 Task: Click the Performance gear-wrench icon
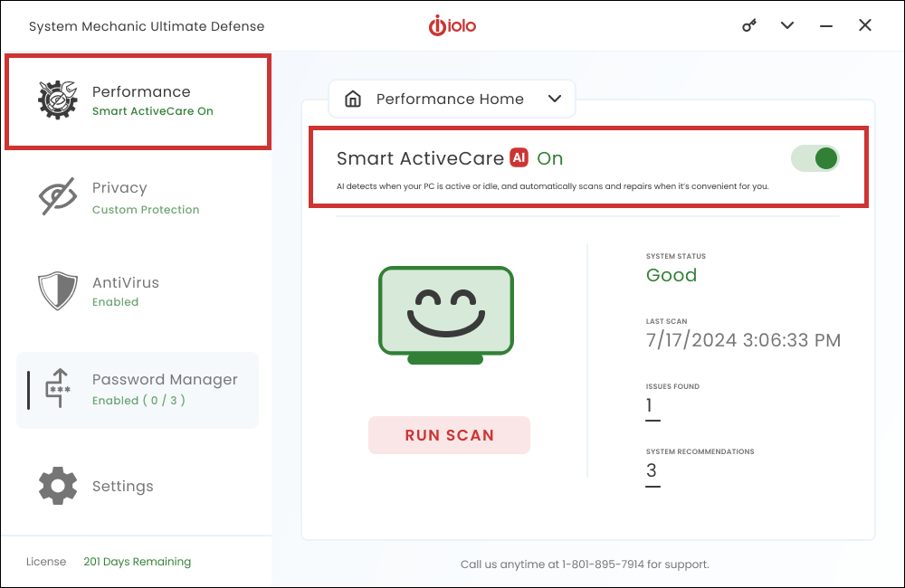[58, 100]
